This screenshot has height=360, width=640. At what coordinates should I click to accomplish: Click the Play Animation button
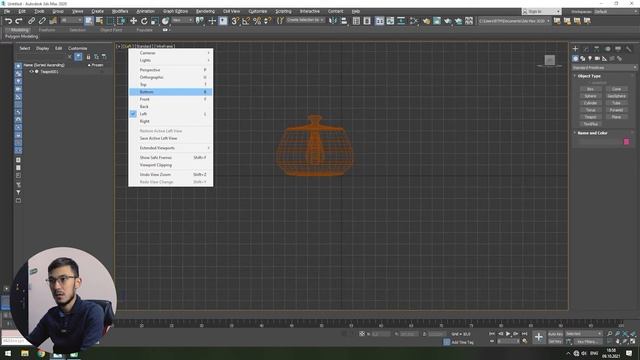pyautogui.click(x=508, y=334)
